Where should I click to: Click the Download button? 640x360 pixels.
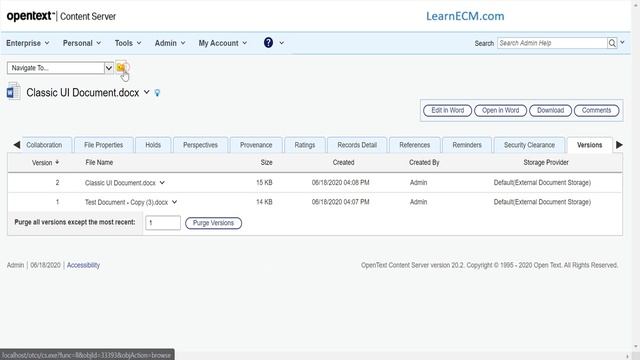(x=550, y=110)
